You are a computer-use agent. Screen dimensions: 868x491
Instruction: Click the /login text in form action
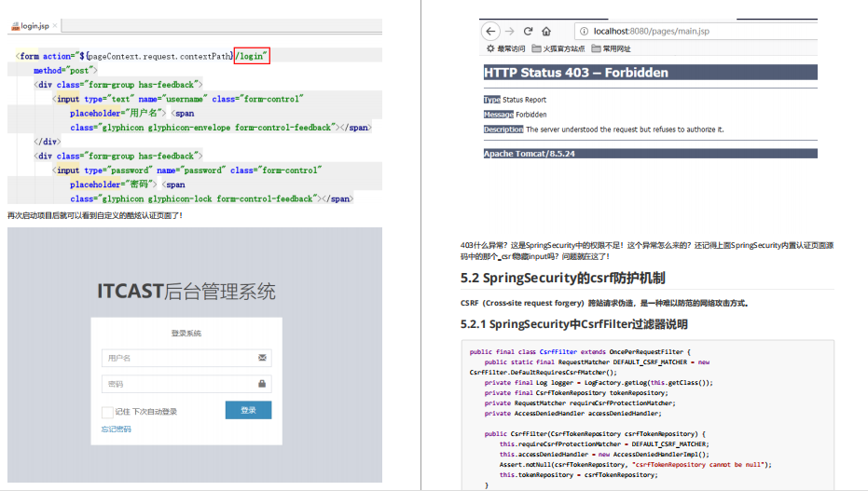pos(252,56)
